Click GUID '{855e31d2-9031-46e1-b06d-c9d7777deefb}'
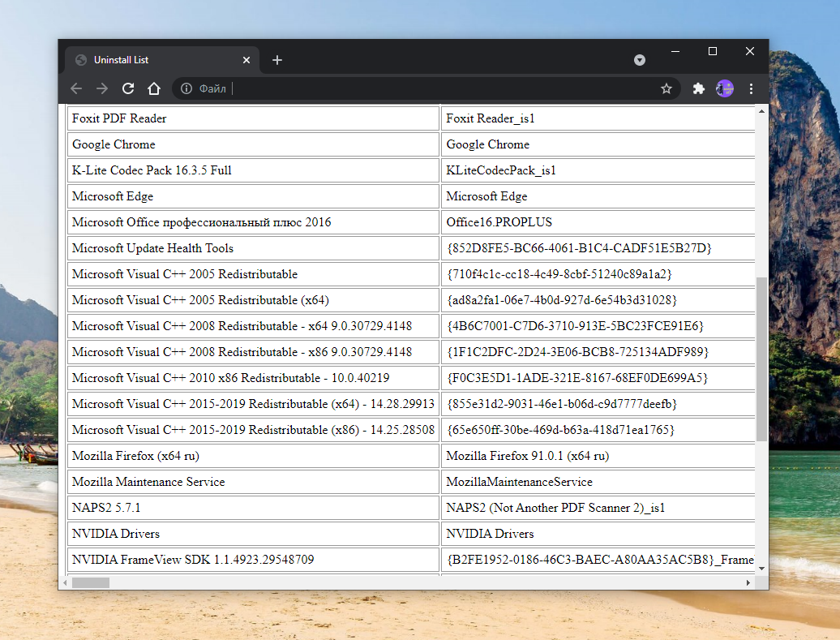 598,404
